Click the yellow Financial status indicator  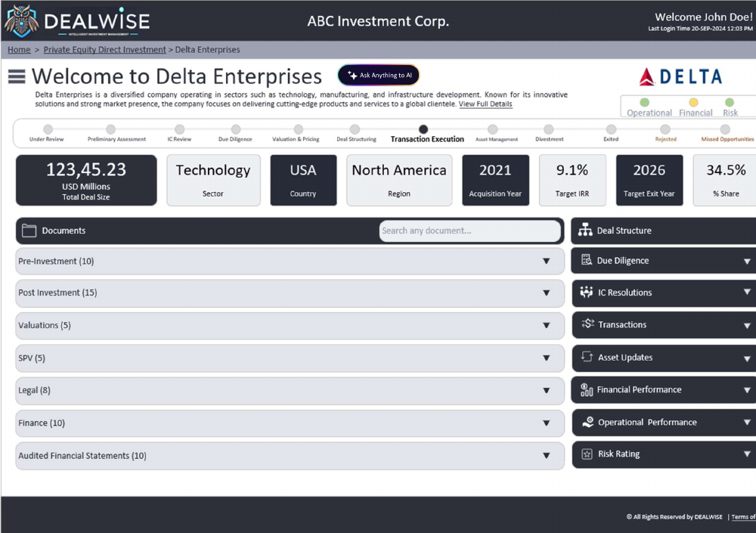(x=693, y=102)
